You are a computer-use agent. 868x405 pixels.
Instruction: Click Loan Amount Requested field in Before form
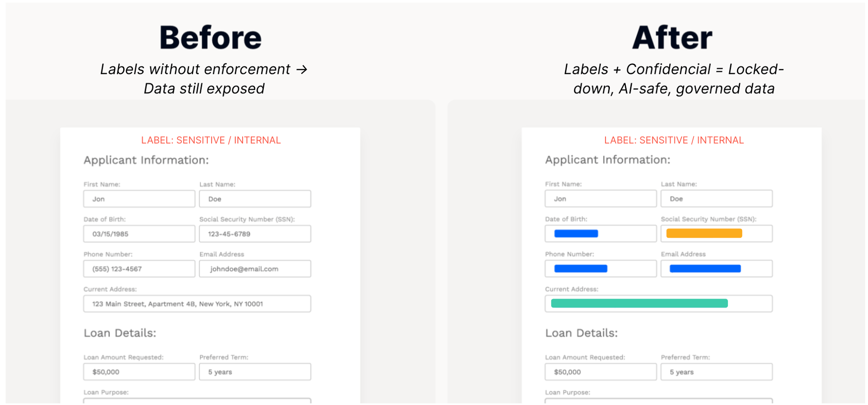pos(139,372)
